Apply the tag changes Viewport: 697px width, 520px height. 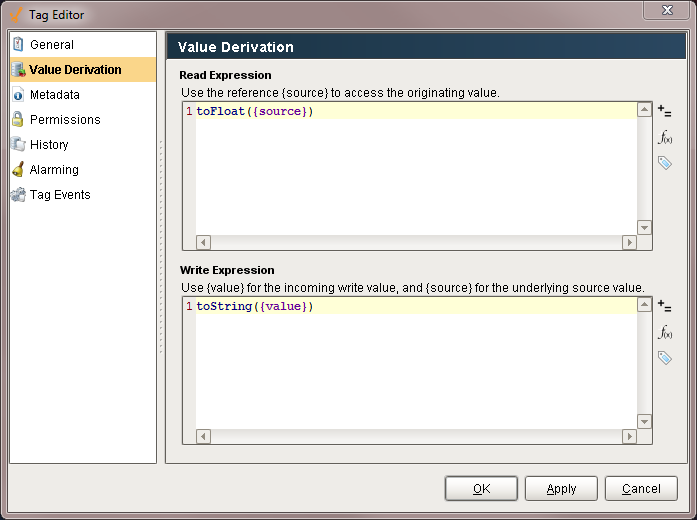[x=561, y=488]
